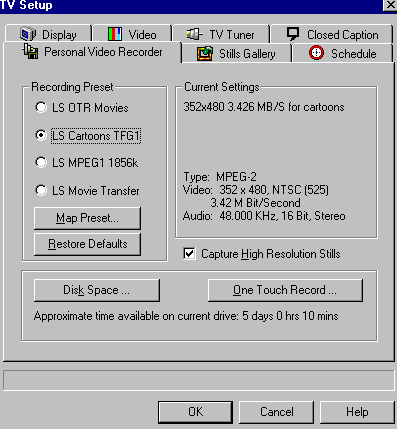
Task: Click the Map Preset button
Action: (87, 218)
